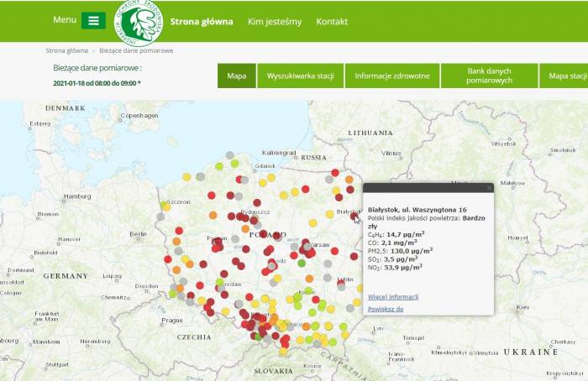Switch to the Mapa stacji tab
This screenshot has width=588, height=381.
[x=567, y=76]
